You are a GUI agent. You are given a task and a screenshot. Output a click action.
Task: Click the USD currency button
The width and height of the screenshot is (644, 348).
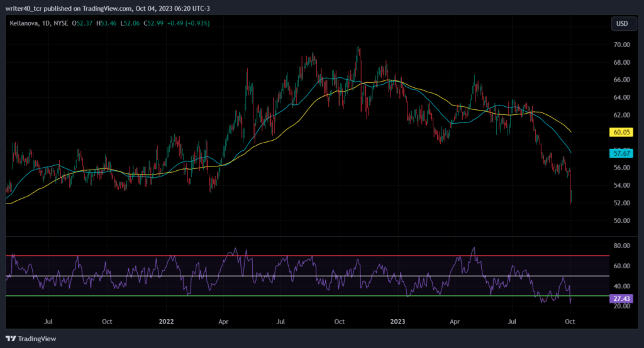tap(623, 24)
